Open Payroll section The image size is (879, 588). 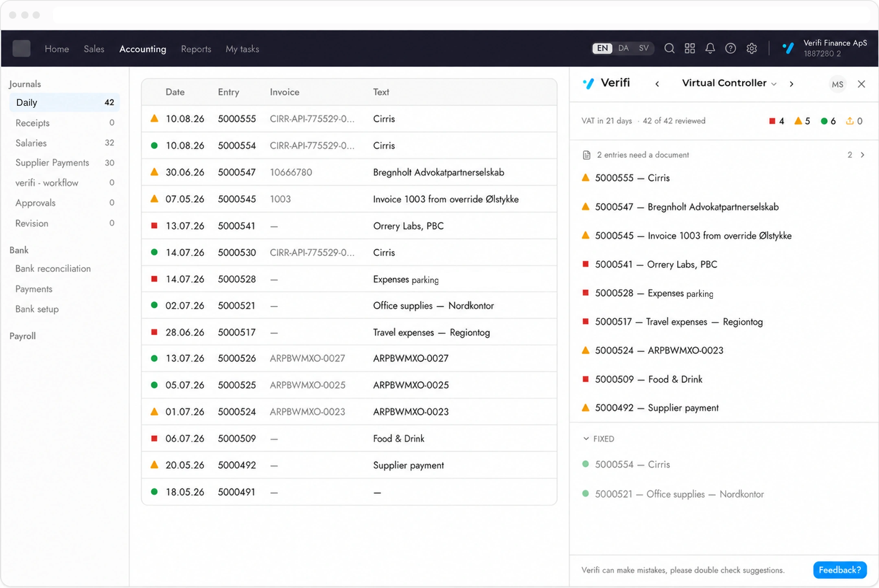tap(23, 336)
